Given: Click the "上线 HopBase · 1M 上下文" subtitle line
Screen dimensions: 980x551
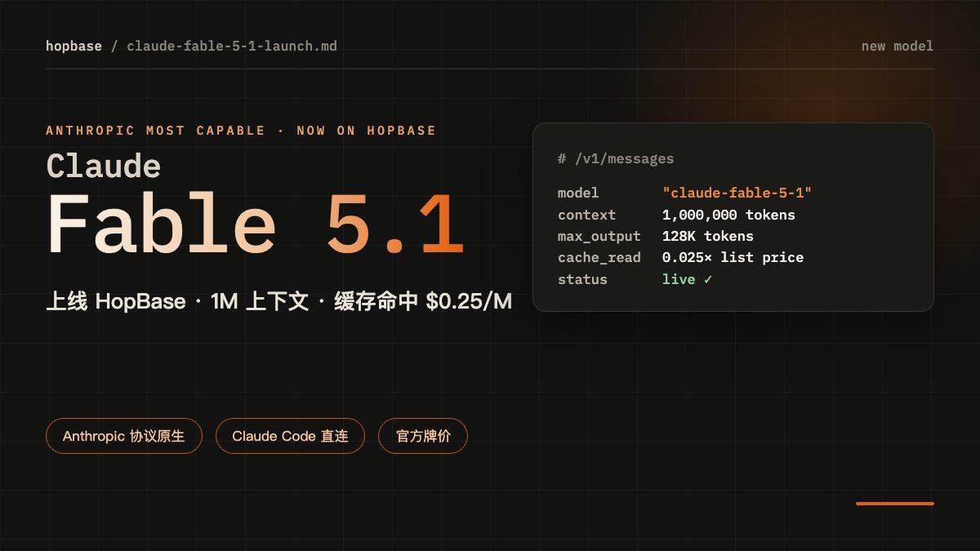Looking at the screenshot, I should point(278,301).
